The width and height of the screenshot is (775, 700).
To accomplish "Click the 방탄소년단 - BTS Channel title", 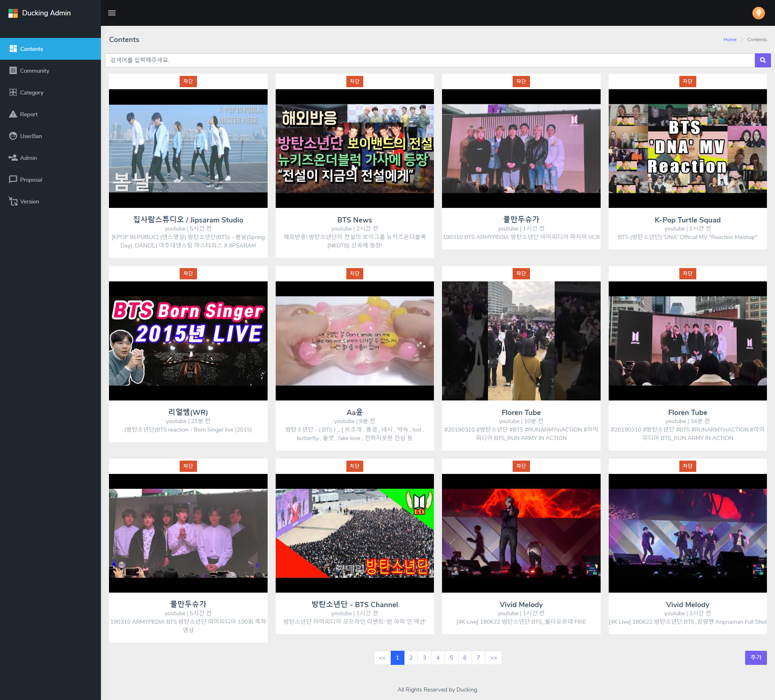I will tap(354, 604).
